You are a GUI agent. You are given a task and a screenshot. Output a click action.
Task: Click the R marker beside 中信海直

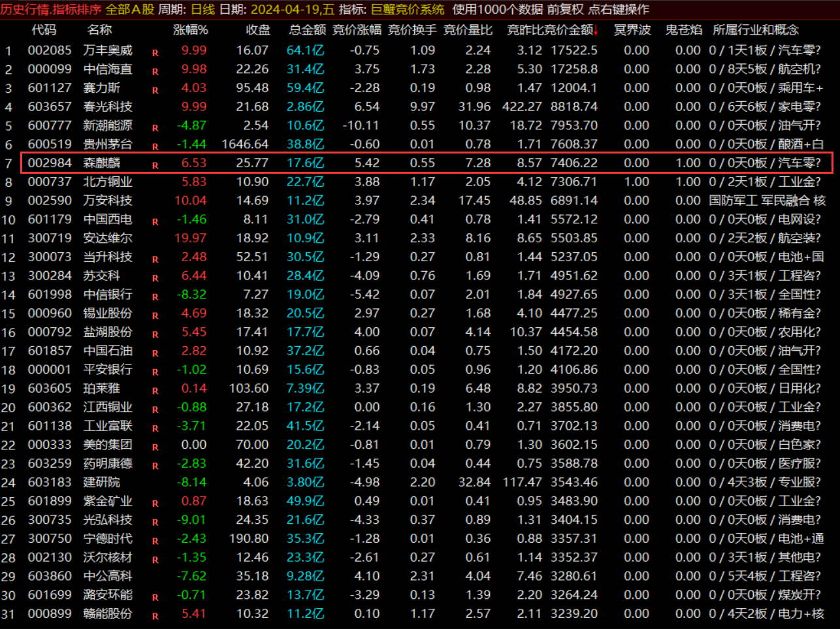point(155,72)
